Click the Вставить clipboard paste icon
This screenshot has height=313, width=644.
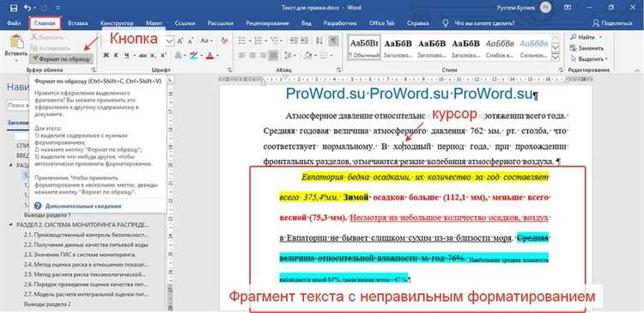pyautogui.click(x=16, y=42)
